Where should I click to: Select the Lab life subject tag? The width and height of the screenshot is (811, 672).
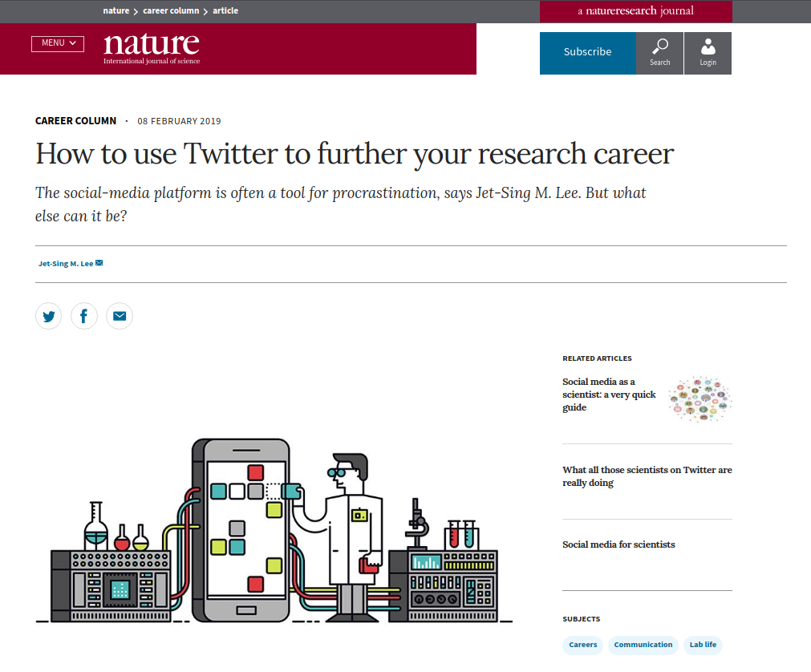point(703,645)
